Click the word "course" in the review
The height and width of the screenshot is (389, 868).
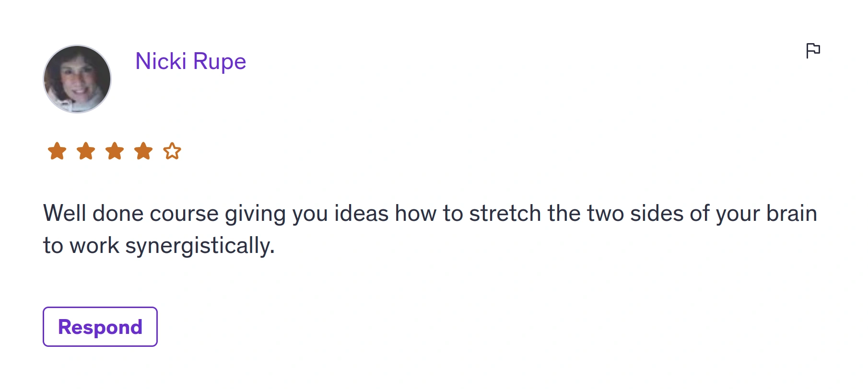tap(184, 214)
